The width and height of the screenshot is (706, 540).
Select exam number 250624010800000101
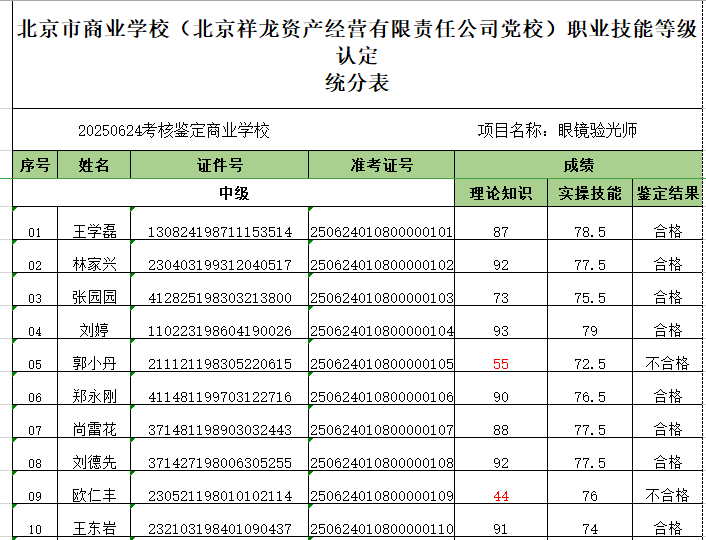click(381, 232)
